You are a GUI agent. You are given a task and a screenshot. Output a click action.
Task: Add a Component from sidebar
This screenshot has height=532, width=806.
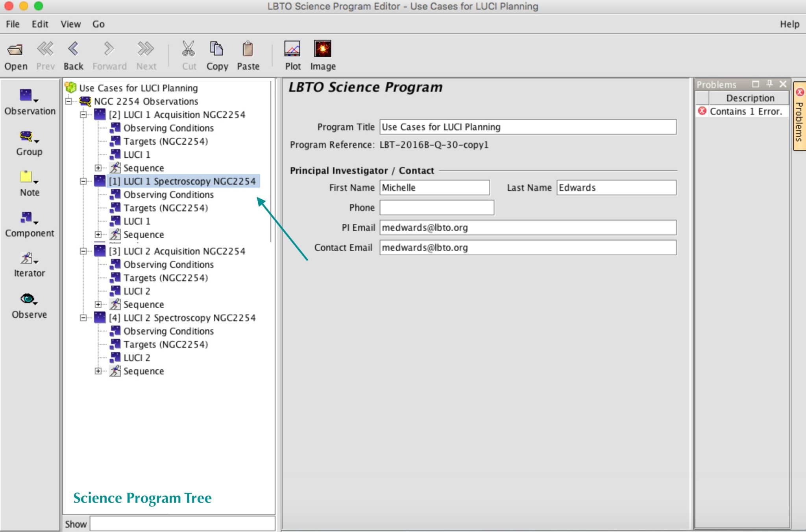[x=30, y=225]
